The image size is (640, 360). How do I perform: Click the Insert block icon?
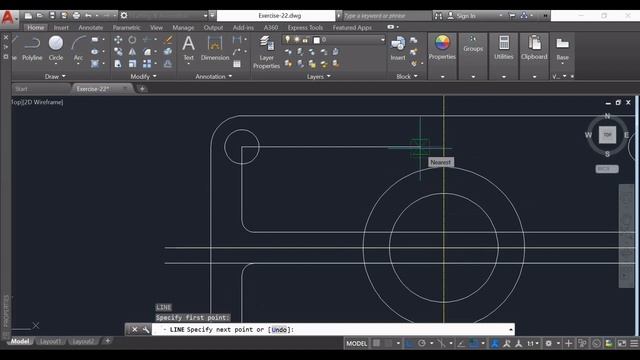click(x=398, y=48)
